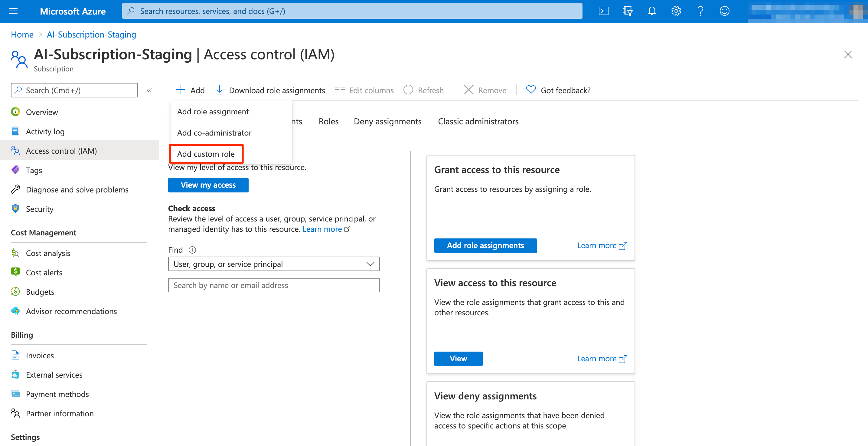Open the User, group, or service principal dropdown
Image resolution: width=868 pixels, height=446 pixels.
pyautogui.click(x=274, y=264)
